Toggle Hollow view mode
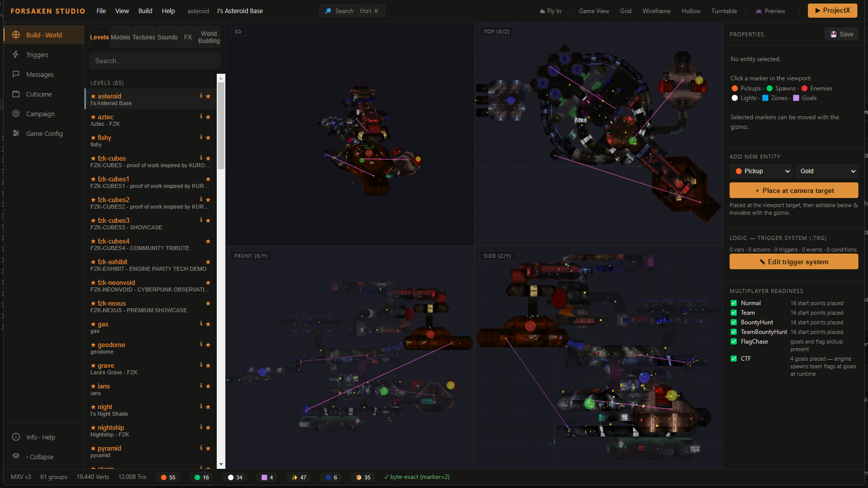 coord(691,11)
